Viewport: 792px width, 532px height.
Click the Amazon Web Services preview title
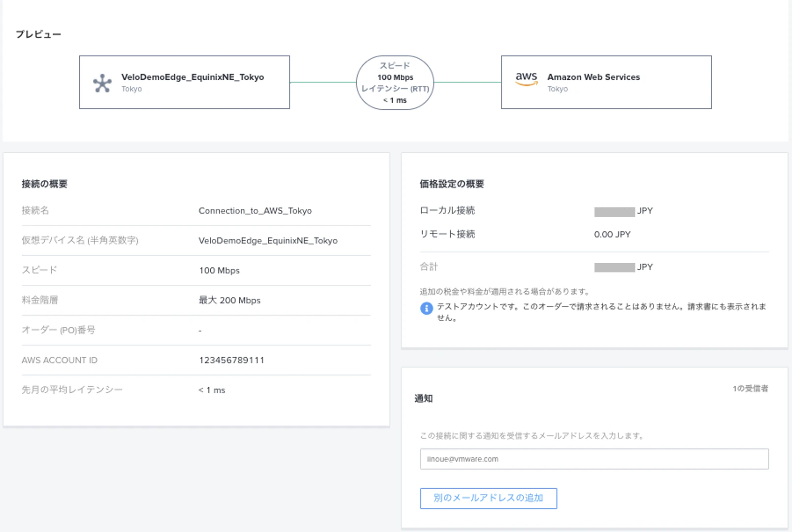tap(594, 77)
